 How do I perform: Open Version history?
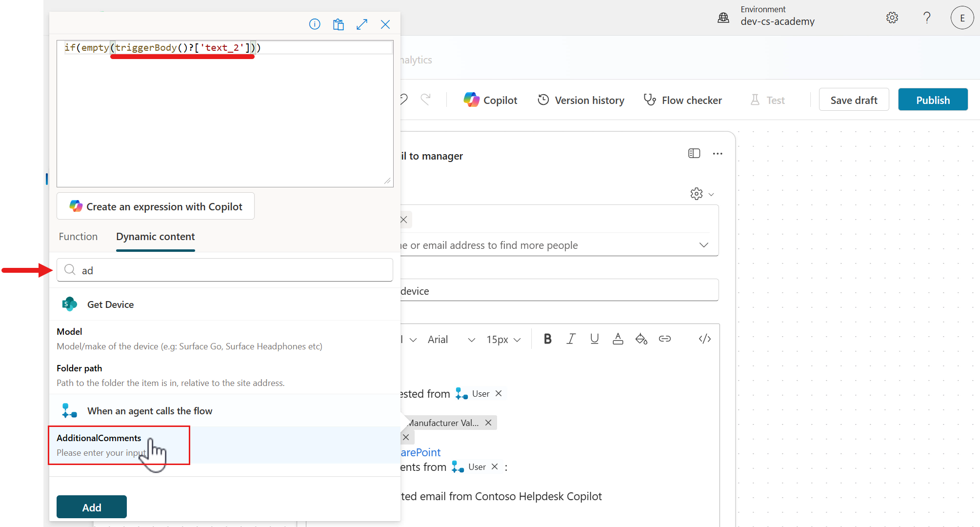(x=580, y=100)
